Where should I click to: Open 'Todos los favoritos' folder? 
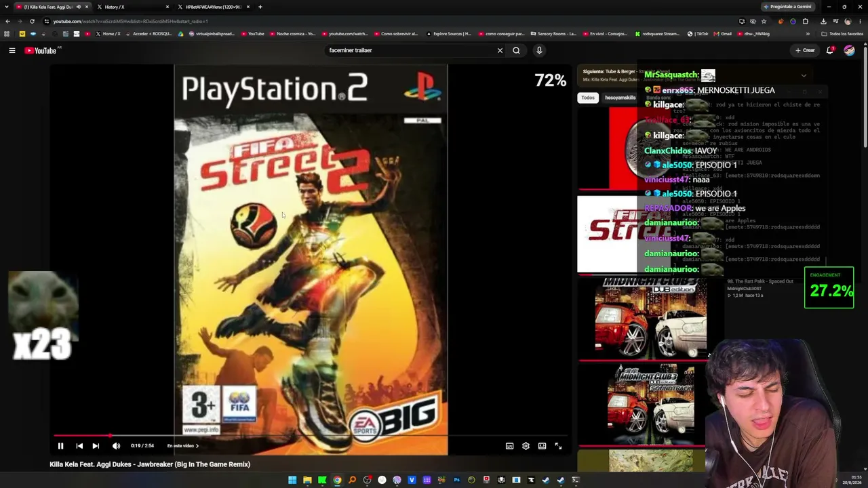click(x=842, y=34)
